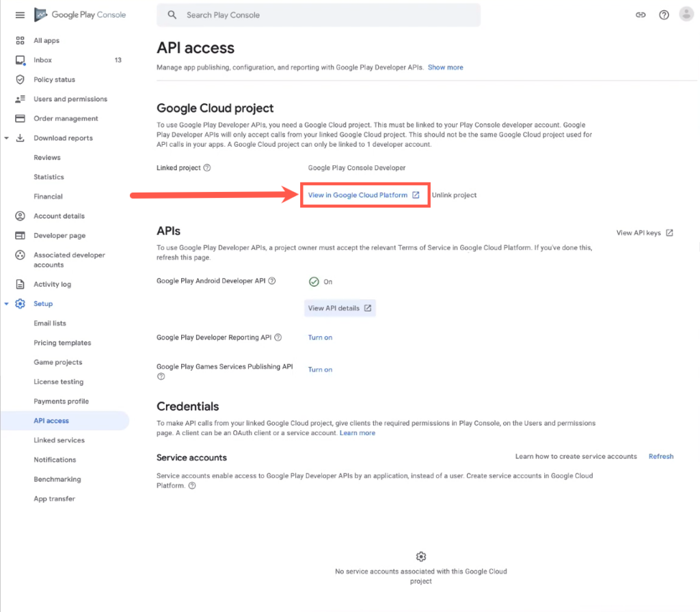Collapse the Setup section
The height and width of the screenshot is (612, 700).
(x=7, y=303)
